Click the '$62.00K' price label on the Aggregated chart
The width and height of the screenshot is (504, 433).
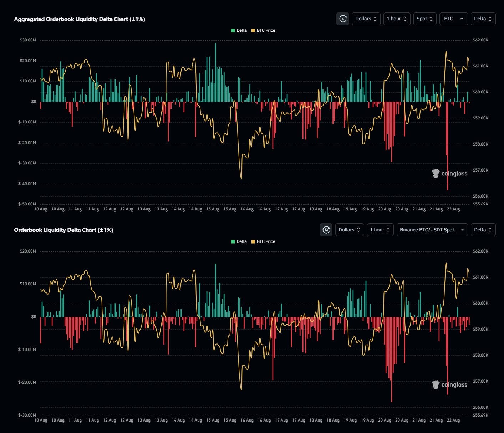480,40
